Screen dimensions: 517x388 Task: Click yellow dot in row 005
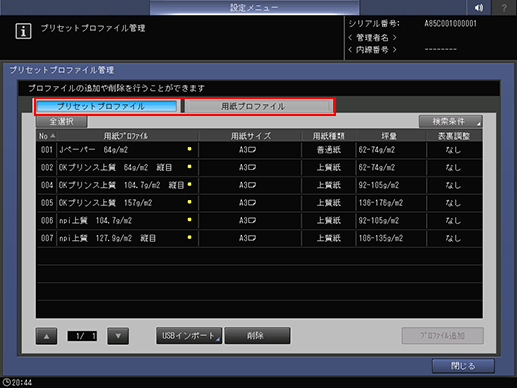pos(189,202)
